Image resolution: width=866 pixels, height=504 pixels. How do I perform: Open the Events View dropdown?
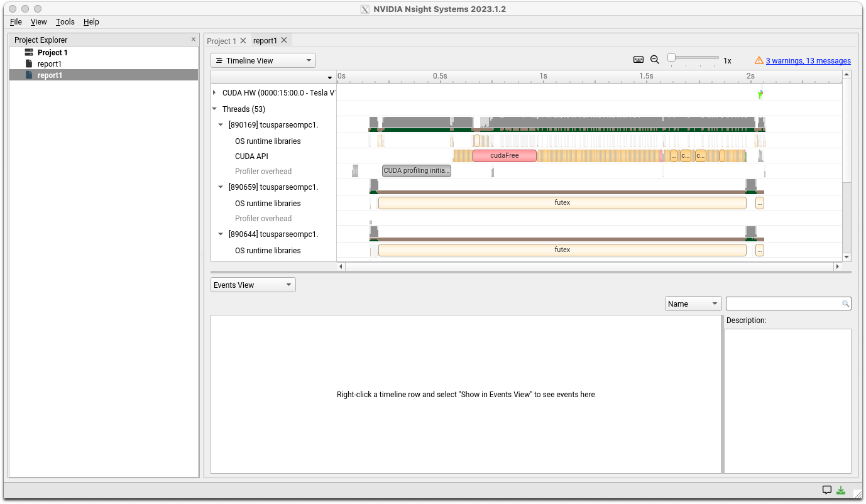click(253, 285)
